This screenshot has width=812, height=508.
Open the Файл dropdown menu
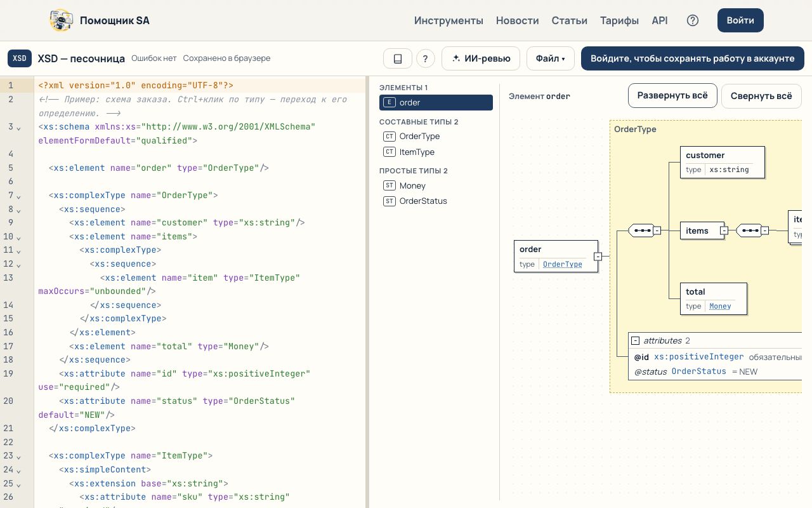pos(550,58)
